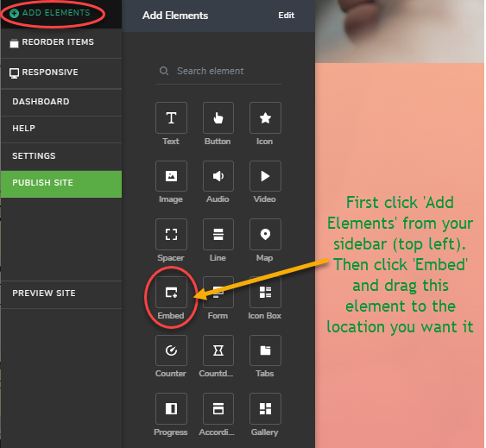Image resolution: width=486 pixels, height=448 pixels.
Task: Select the Counter element icon
Action: tap(171, 350)
